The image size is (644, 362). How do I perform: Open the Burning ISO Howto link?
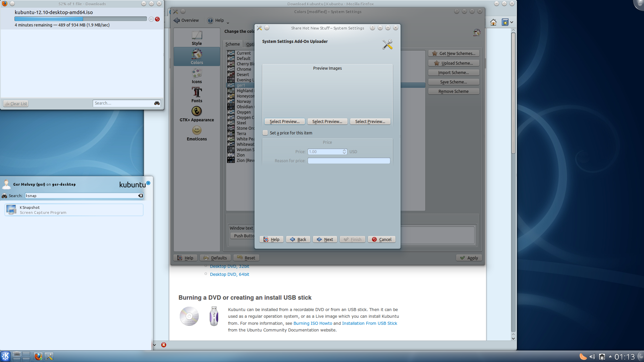pyautogui.click(x=313, y=323)
